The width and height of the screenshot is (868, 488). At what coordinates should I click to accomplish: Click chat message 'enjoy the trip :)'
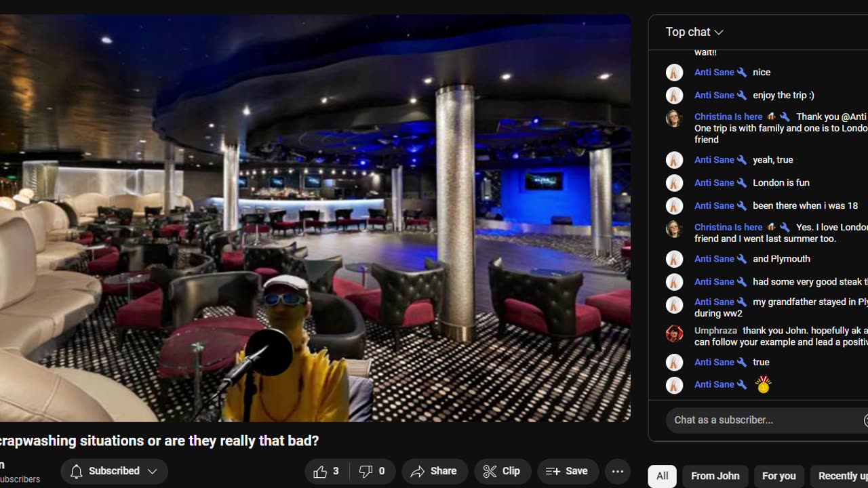[x=783, y=96]
